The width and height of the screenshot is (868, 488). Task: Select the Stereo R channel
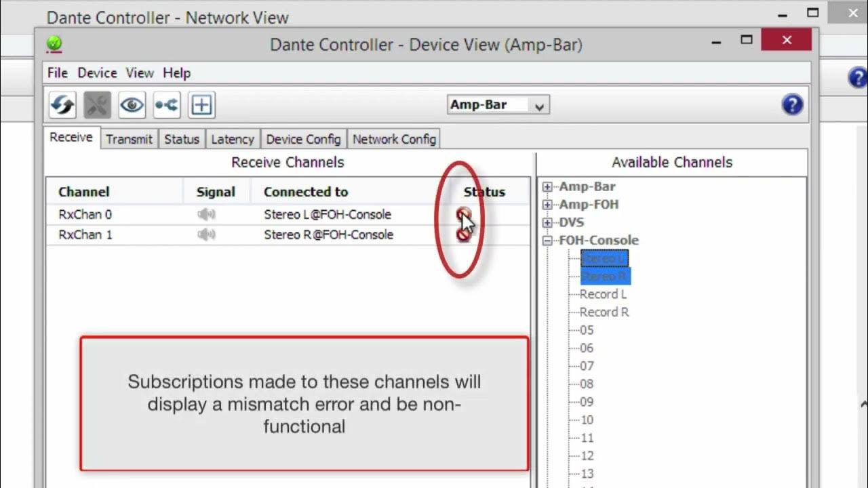click(x=605, y=276)
